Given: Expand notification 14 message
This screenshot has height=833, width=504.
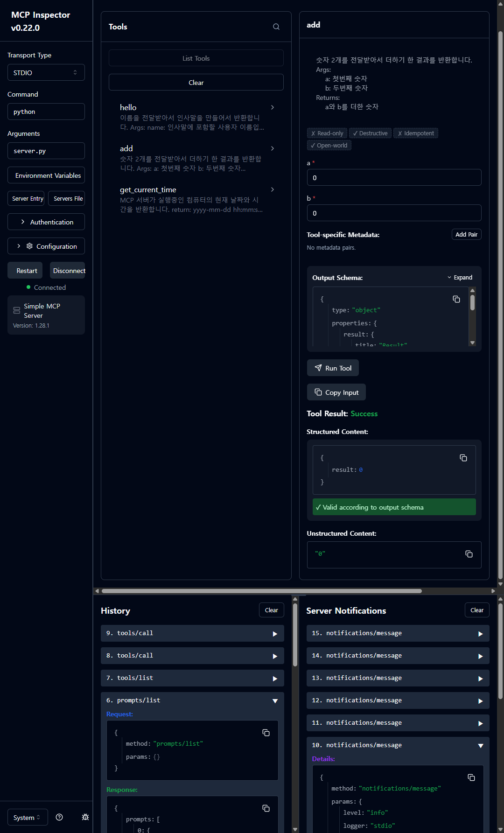Looking at the screenshot, I should click(x=398, y=656).
